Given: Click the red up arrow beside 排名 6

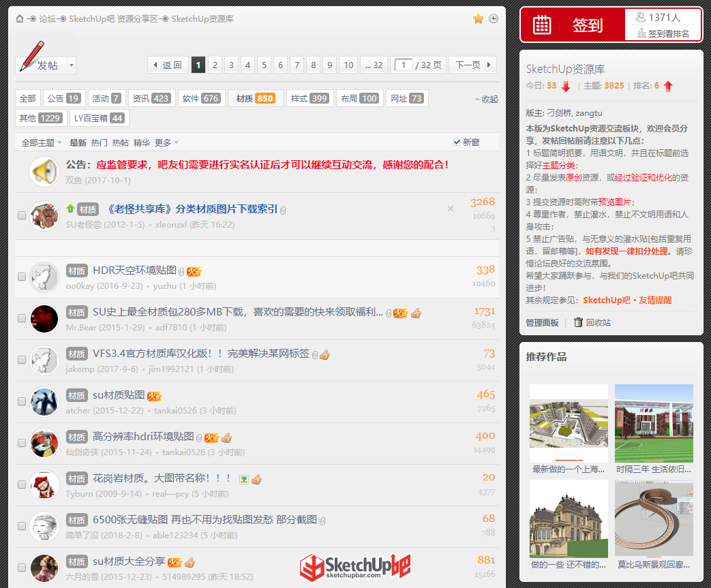Looking at the screenshot, I should click(x=668, y=86).
